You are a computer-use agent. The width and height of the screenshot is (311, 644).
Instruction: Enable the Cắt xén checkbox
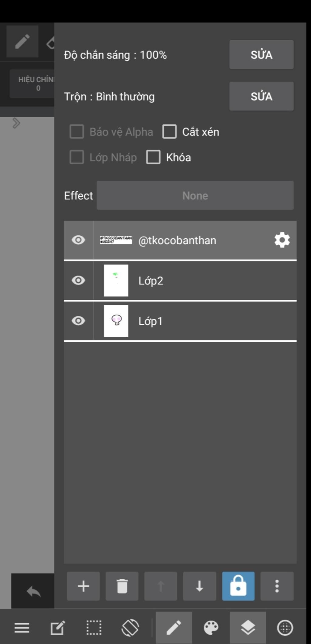(169, 132)
